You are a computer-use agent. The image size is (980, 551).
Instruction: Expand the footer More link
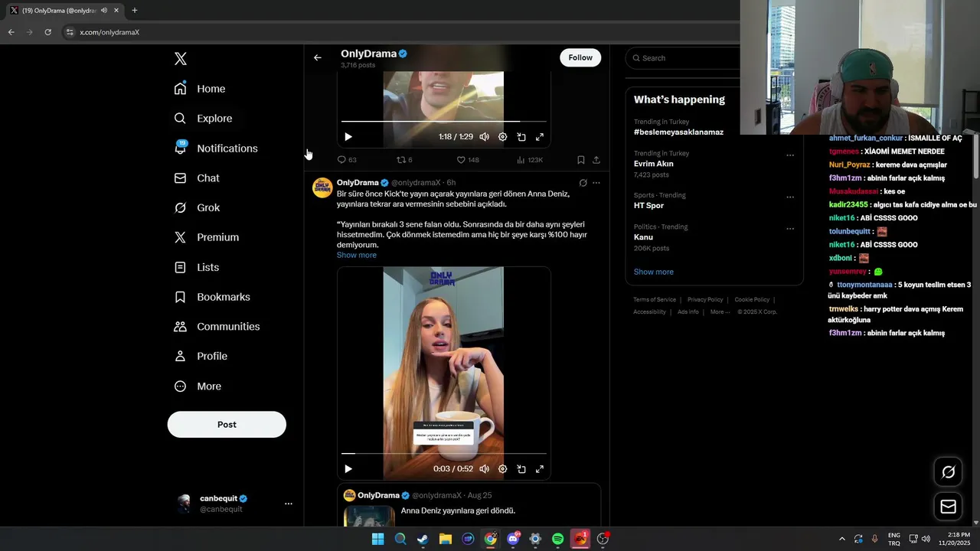(x=720, y=312)
